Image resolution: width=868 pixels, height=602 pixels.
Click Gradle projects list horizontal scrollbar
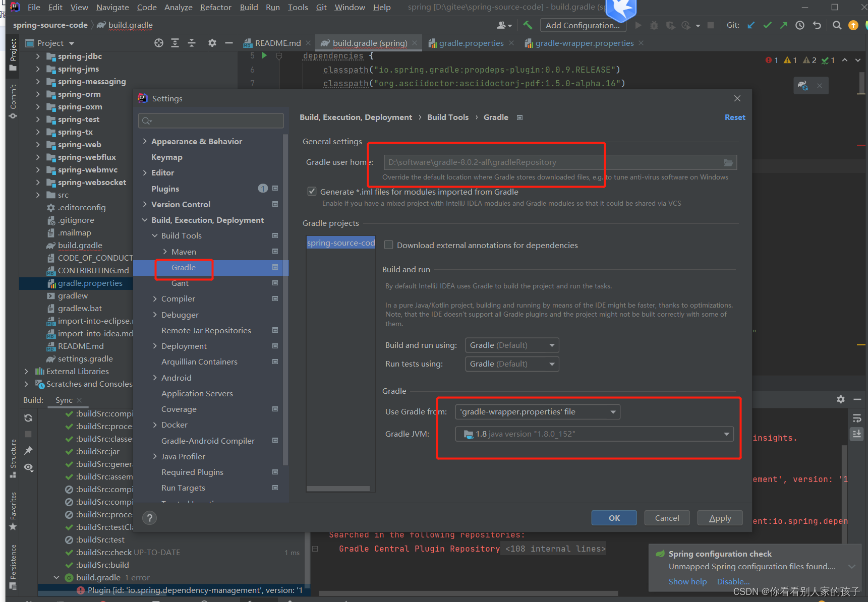(338, 488)
